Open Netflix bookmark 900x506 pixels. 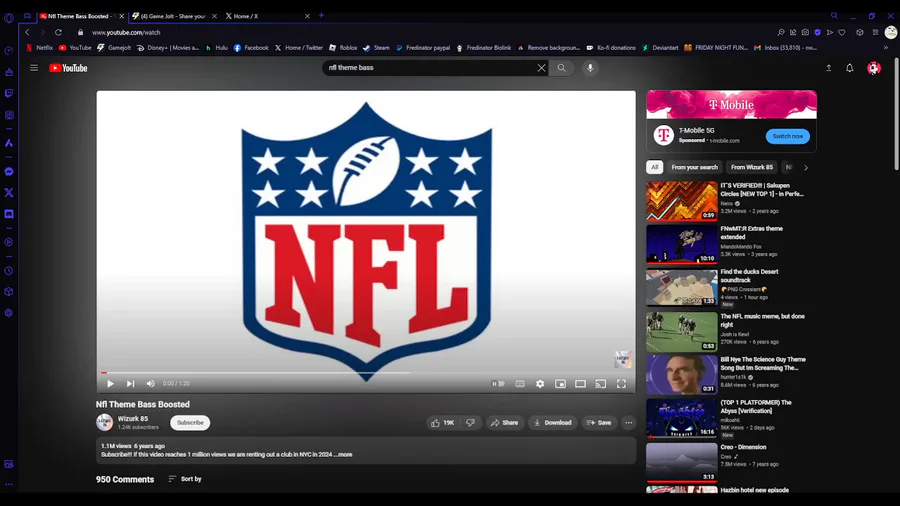tap(40, 48)
